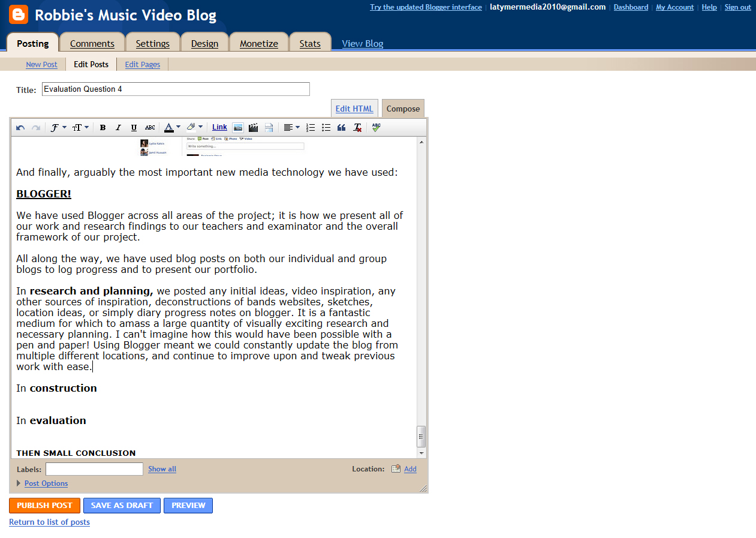This screenshot has height=538, width=756.
Task: Click the Redo arrow in editor toolbar
Action: tap(36, 127)
